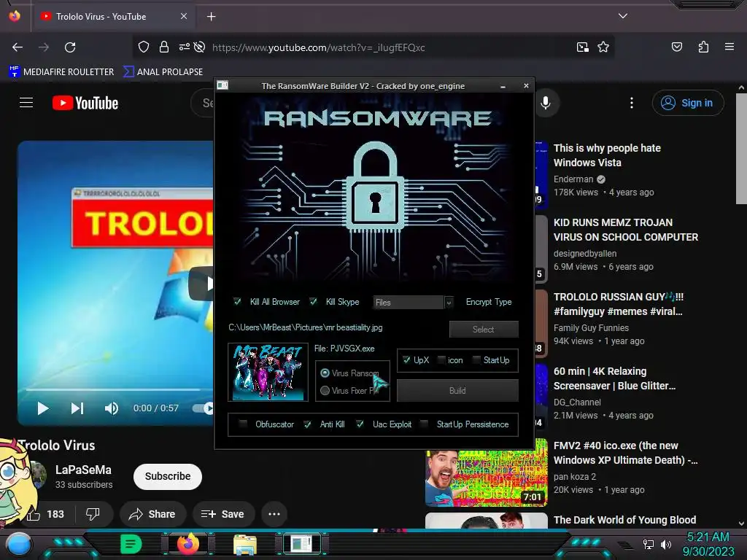
Task: Select the Virus Fixer radio option
Action: (325, 391)
